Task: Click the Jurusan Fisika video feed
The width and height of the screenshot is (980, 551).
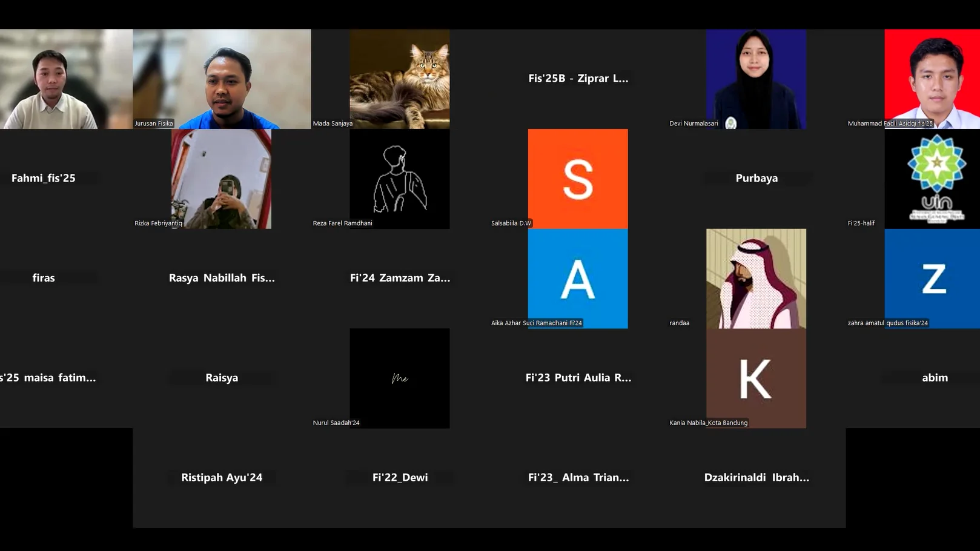Action: point(222,79)
